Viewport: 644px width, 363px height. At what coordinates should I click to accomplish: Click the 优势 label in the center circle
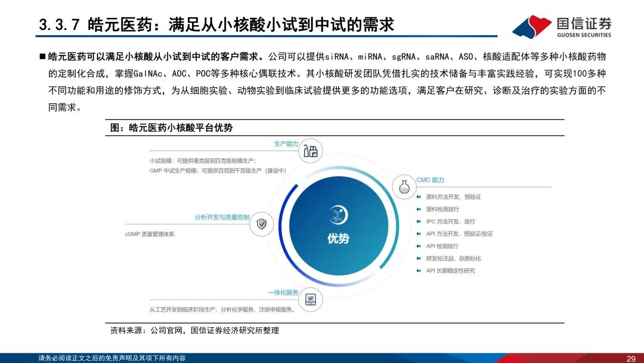click(x=339, y=238)
